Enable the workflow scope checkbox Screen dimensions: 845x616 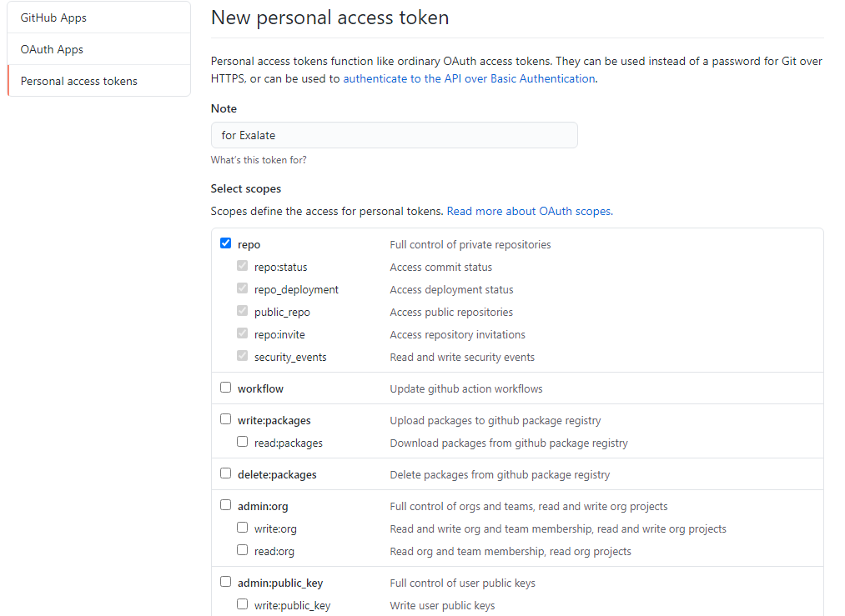coord(225,388)
